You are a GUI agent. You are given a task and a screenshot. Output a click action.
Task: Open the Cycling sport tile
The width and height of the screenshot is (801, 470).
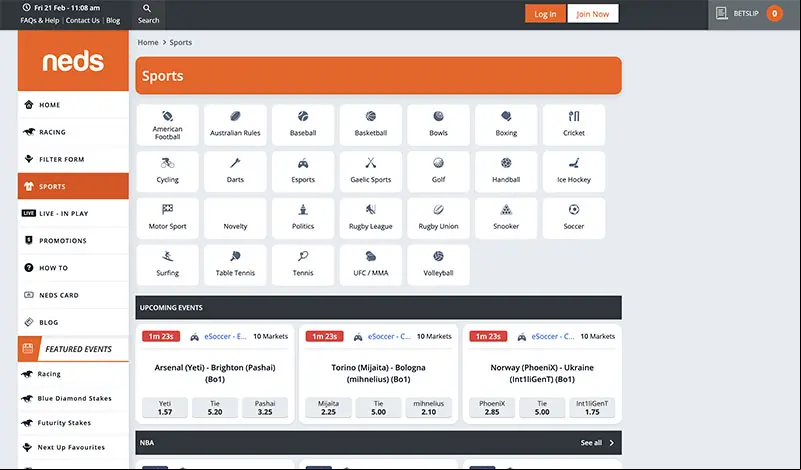coord(168,172)
